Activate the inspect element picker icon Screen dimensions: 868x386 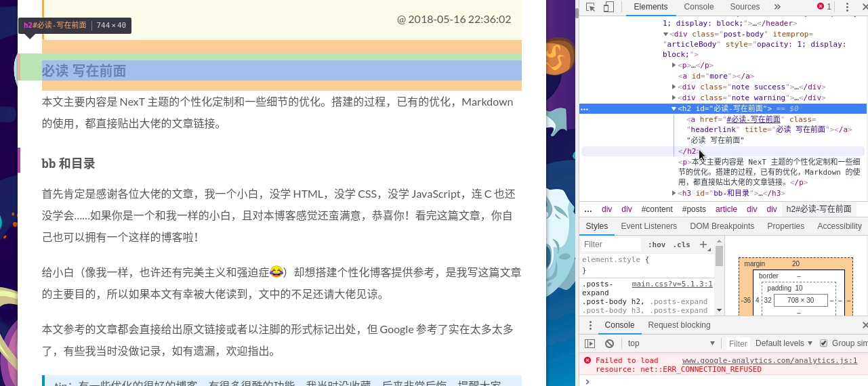click(x=591, y=7)
